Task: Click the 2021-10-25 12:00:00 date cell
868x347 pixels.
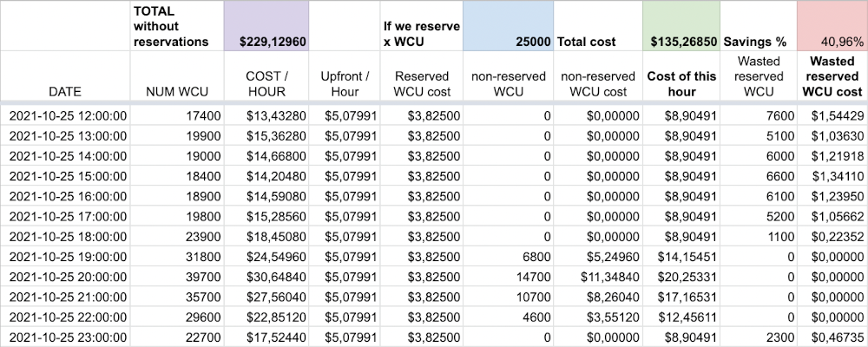Action: [x=65, y=115]
